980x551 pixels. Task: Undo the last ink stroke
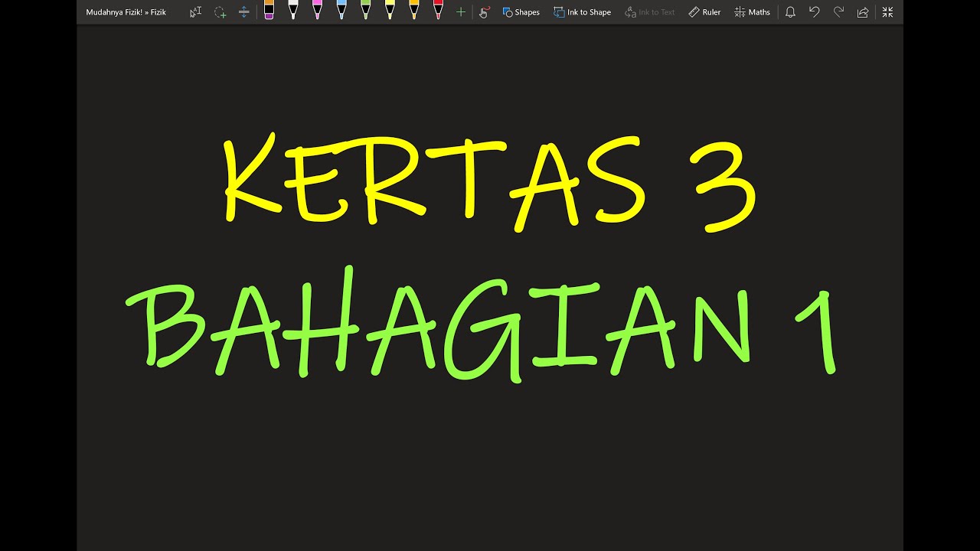pyautogui.click(x=814, y=11)
